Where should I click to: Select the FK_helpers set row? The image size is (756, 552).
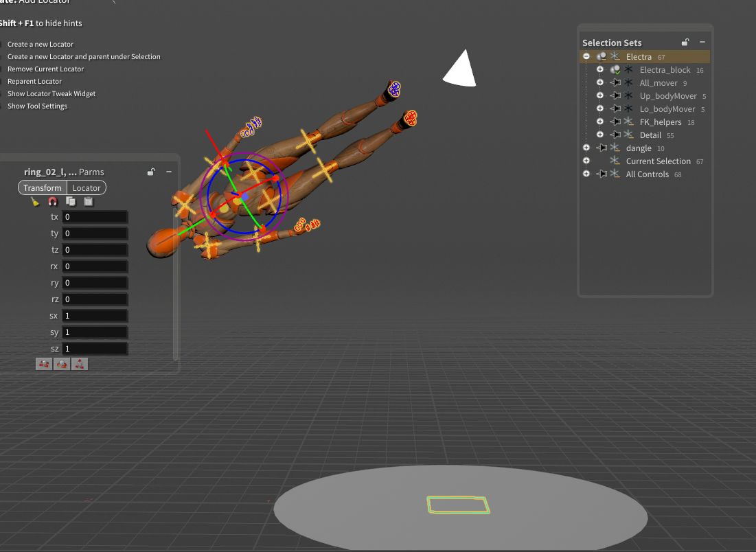pos(645,122)
